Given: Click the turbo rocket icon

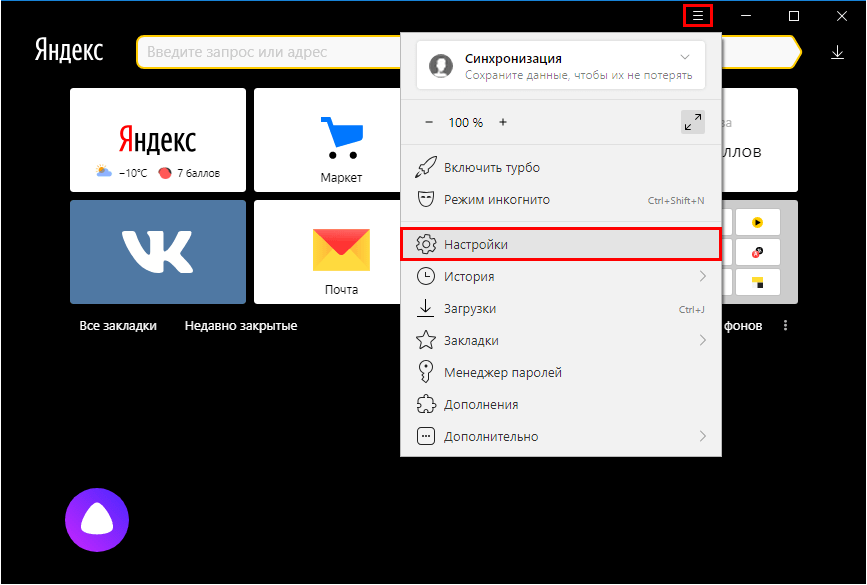Looking at the screenshot, I should coord(426,167).
